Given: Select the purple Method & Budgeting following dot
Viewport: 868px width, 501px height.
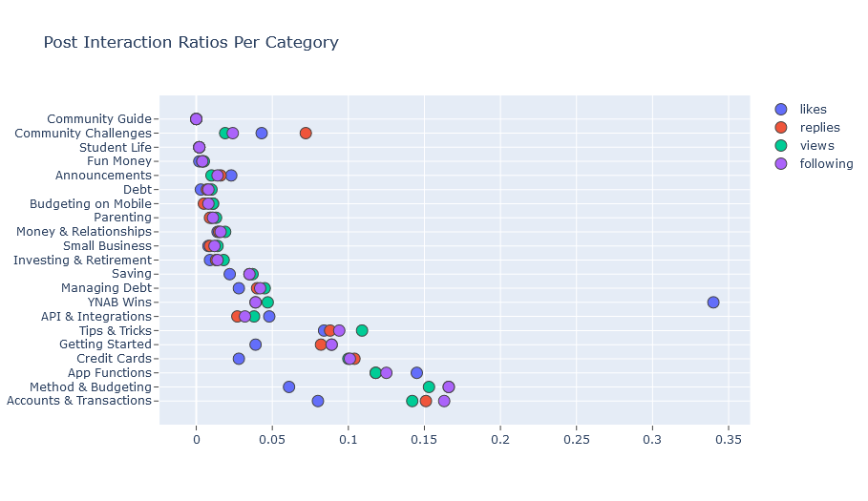Looking at the screenshot, I should click(x=449, y=386).
